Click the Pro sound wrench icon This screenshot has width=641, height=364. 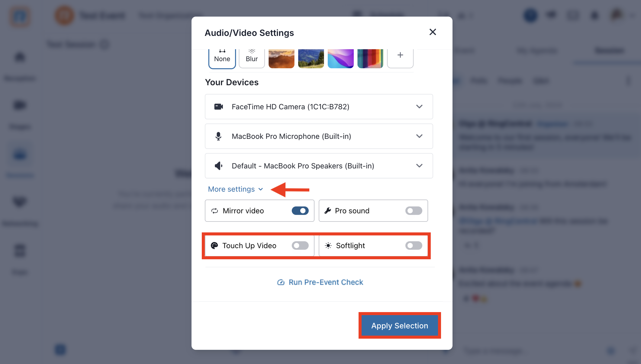click(328, 211)
